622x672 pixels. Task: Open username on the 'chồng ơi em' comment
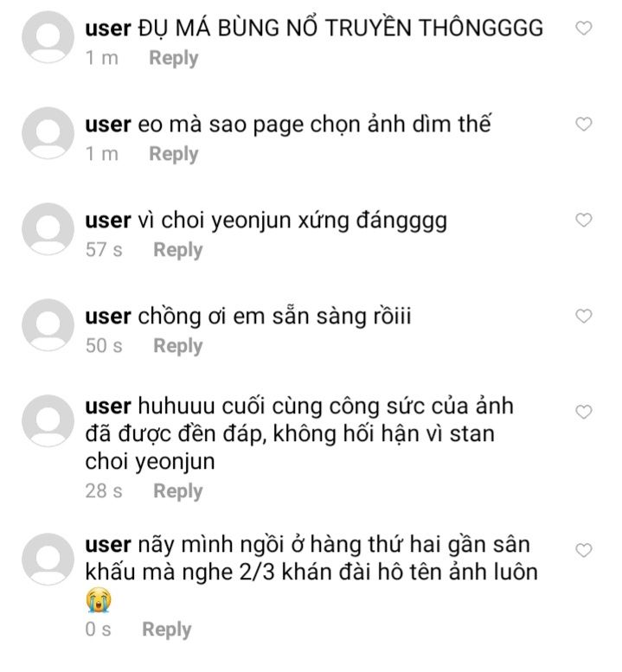108,317
